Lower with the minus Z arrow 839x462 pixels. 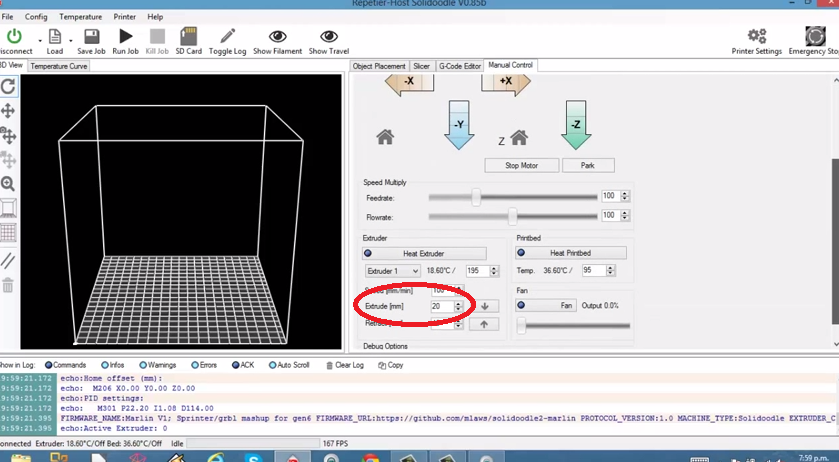pyautogui.click(x=576, y=125)
